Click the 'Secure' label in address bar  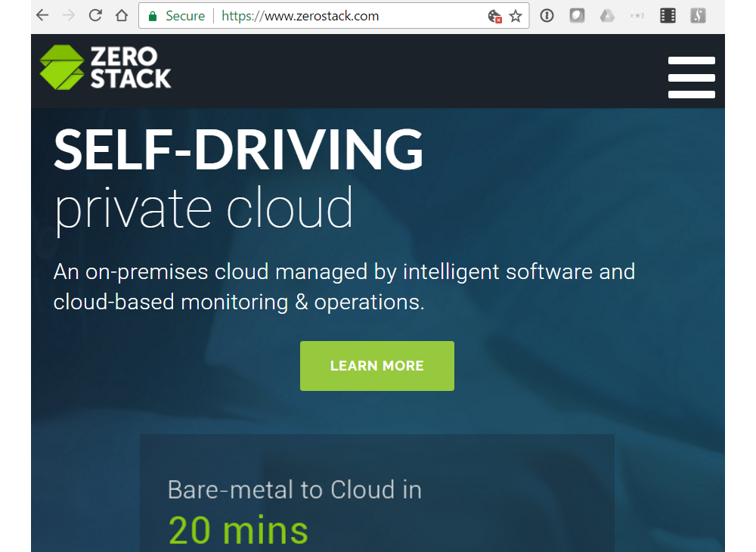tap(185, 16)
